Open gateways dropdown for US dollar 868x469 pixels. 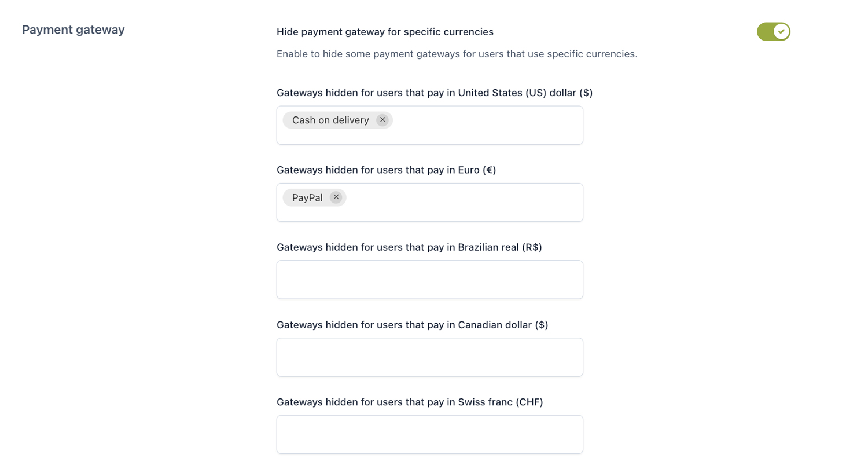486,125
